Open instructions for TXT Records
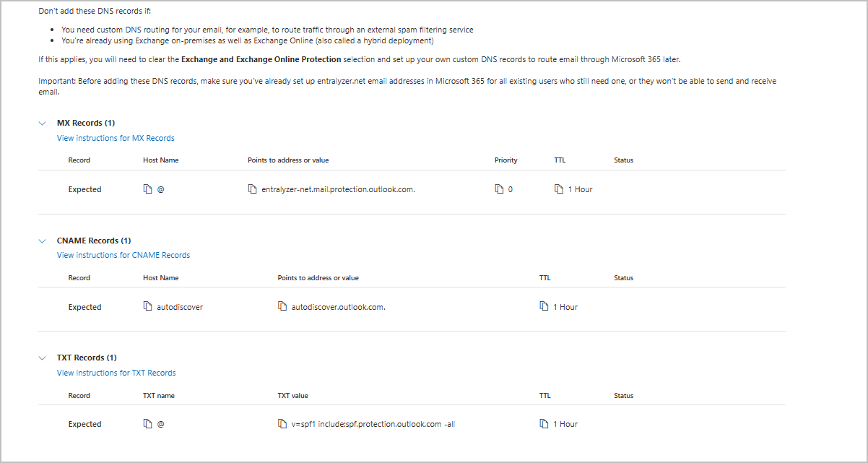The width and height of the screenshot is (868, 463). click(116, 373)
